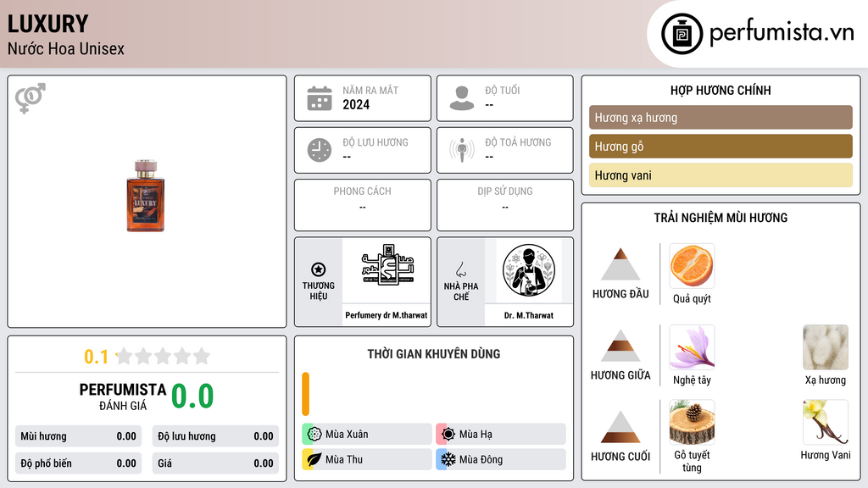The width and height of the screenshot is (868, 488).
Task: Select the Độ phổ biến 0.00 score row
Action: [78, 463]
